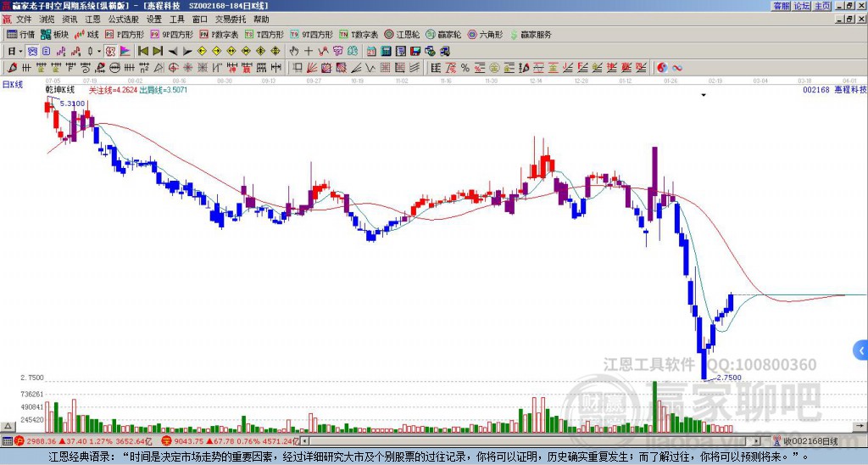Click the volume pane right arrow button
This screenshot has width=868, height=465.
[x=861, y=426]
